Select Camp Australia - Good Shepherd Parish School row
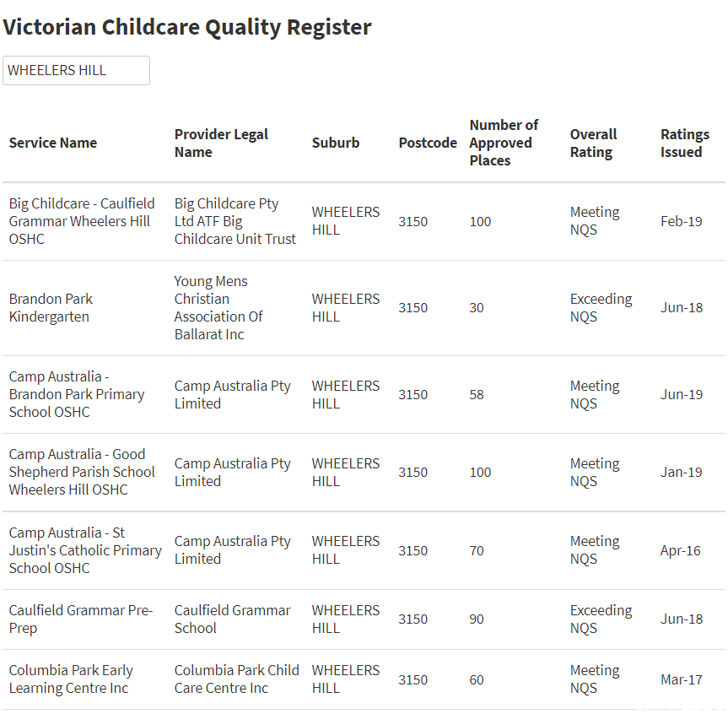 364,472
